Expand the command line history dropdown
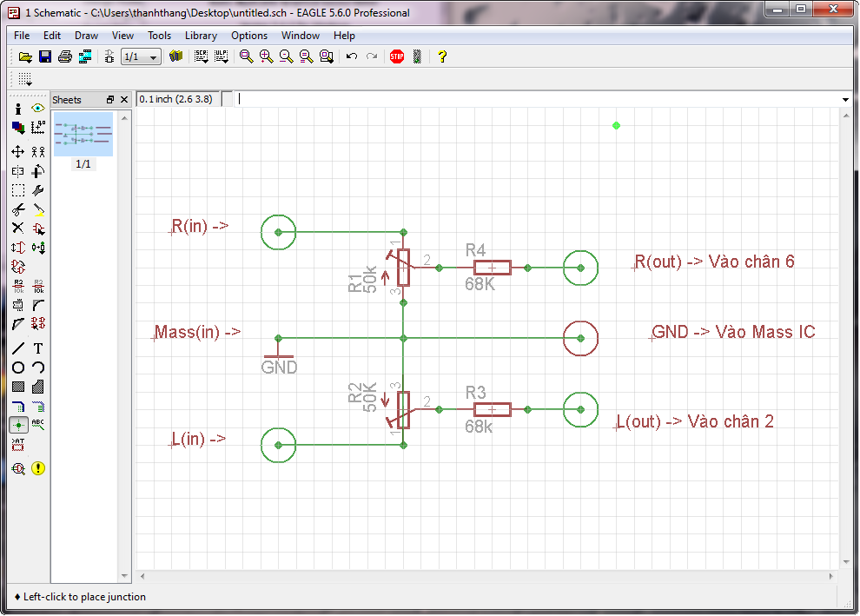The image size is (860, 616). [846, 100]
